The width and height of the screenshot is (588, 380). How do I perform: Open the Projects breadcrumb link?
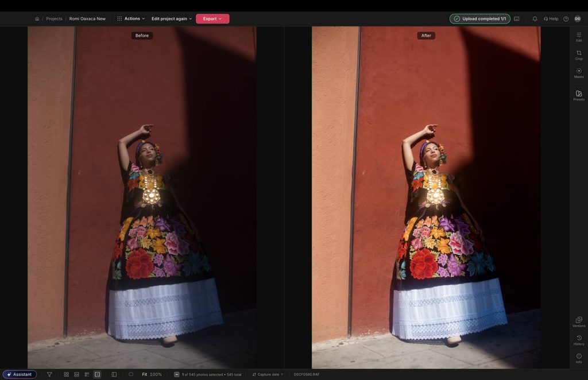coord(54,19)
